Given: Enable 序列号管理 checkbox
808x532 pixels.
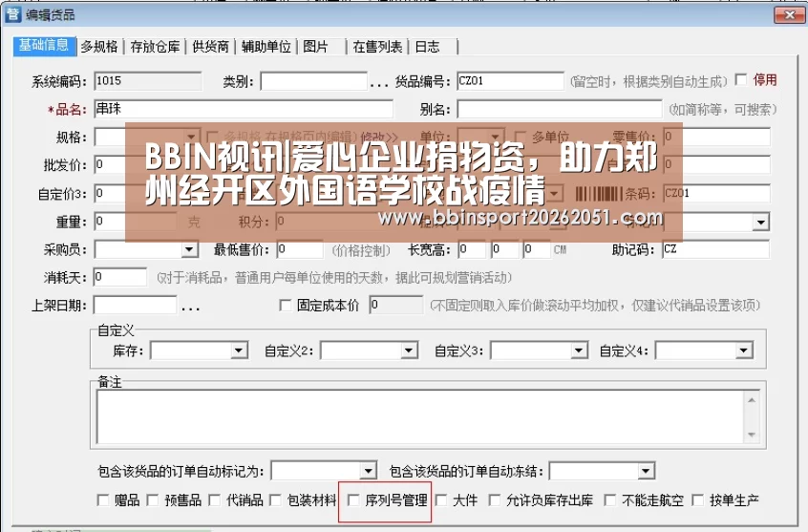Looking at the screenshot, I should tap(353, 500).
